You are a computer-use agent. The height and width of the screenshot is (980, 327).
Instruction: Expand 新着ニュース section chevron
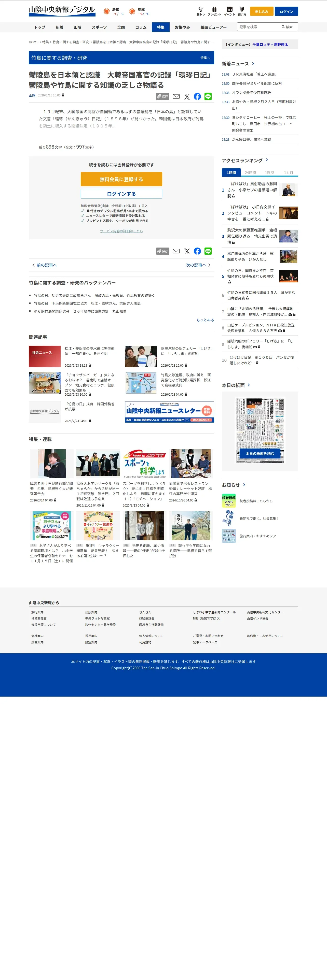(x=253, y=64)
